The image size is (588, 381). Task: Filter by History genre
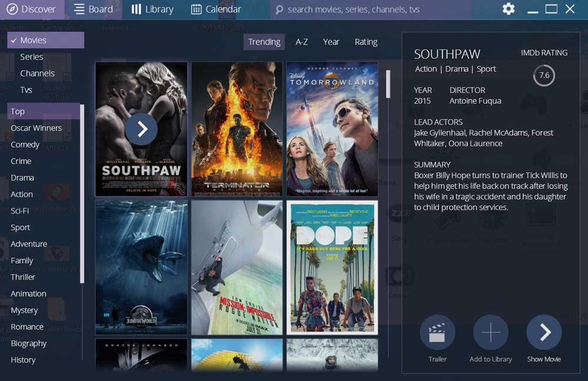[x=23, y=360]
